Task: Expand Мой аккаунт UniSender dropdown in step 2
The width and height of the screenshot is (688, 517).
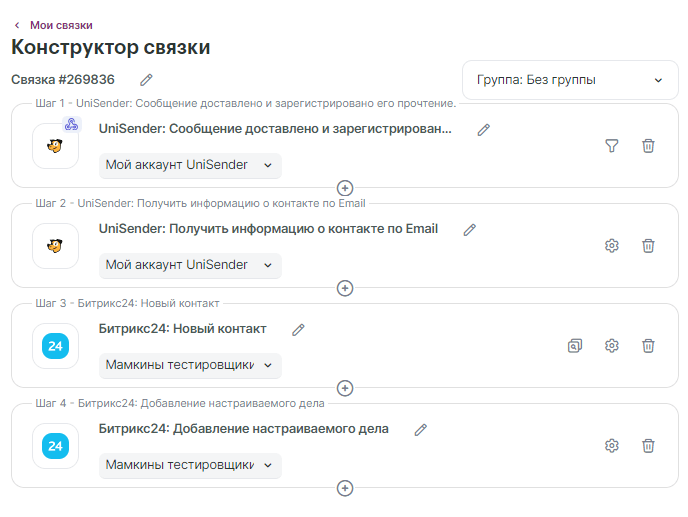Action: click(x=190, y=266)
